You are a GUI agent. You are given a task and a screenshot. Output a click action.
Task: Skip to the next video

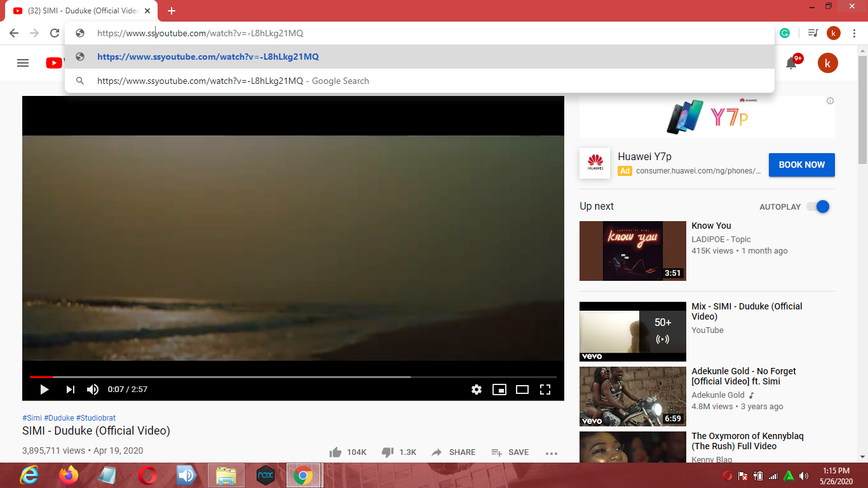coord(71,390)
